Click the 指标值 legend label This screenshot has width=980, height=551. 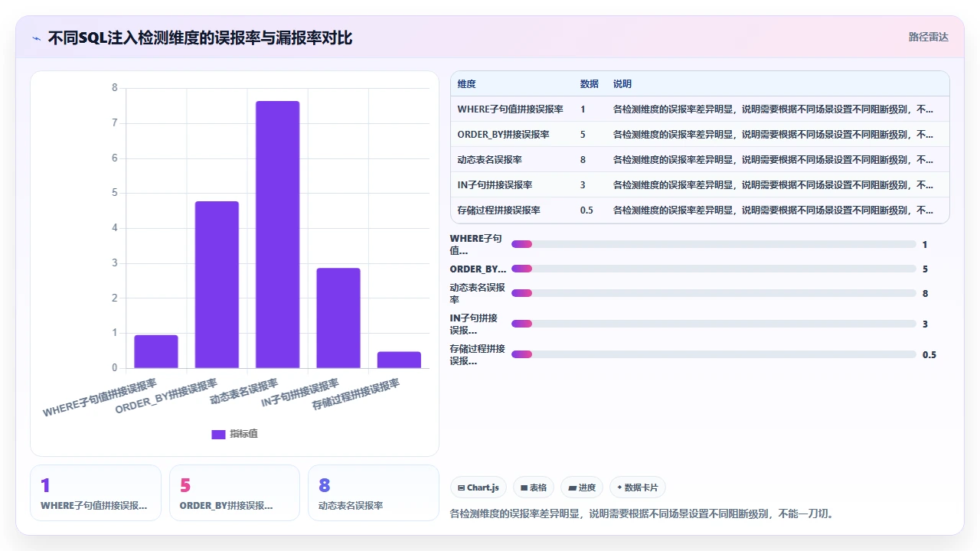tap(244, 434)
